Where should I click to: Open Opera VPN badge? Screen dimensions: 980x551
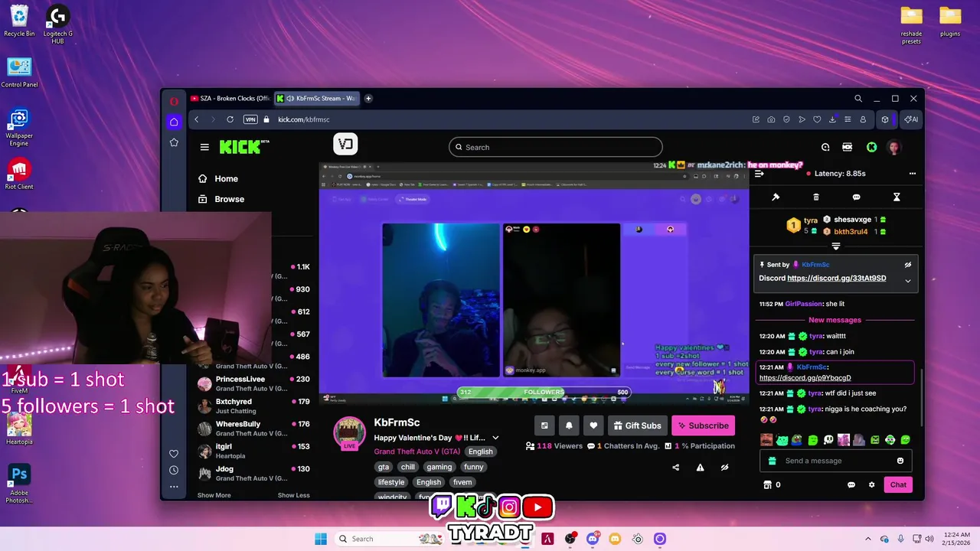coord(250,119)
